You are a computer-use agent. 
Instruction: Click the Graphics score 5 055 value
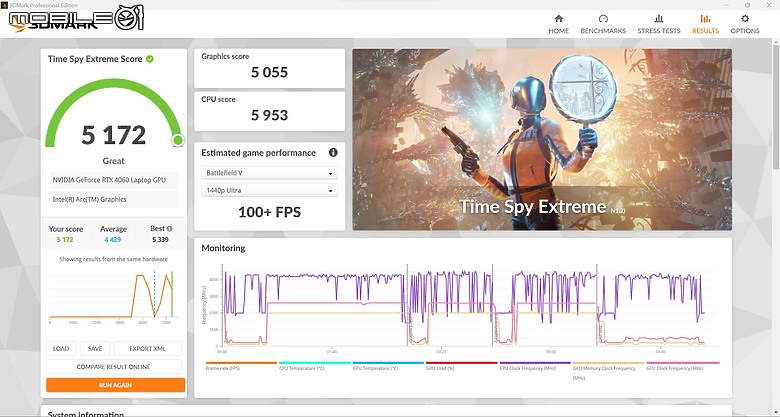[269, 73]
